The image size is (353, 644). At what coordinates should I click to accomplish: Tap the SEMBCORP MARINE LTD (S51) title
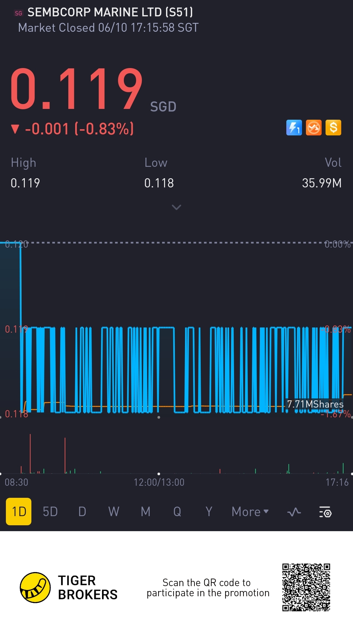click(x=110, y=12)
